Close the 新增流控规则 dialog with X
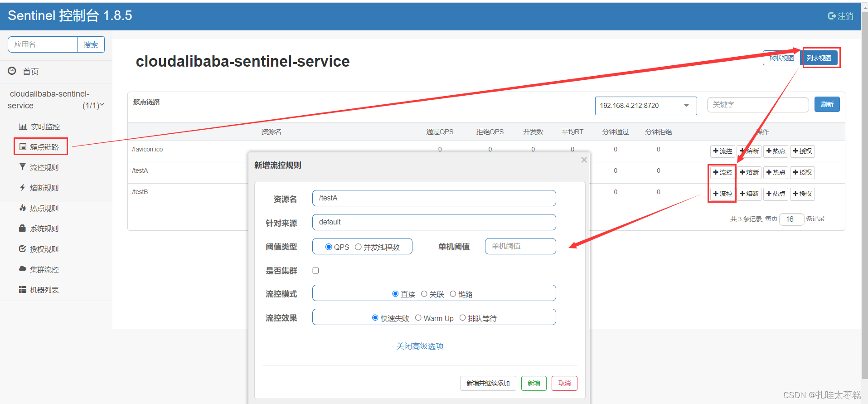The width and height of the screenshot is (868, 404). [584, 160]
